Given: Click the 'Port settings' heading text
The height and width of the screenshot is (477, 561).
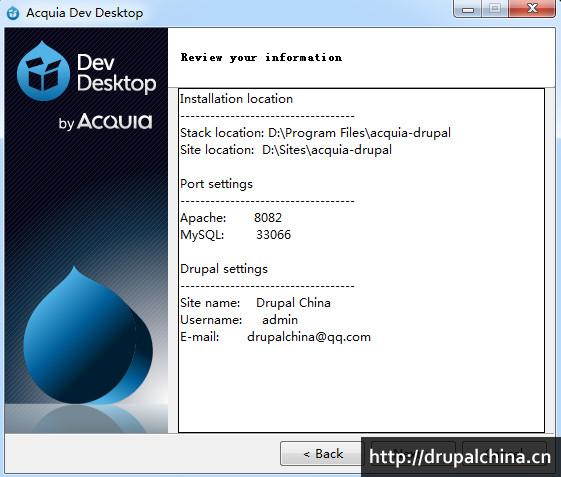Looking at the screenshot, I should pyautogui.click(x=216, y=184).
